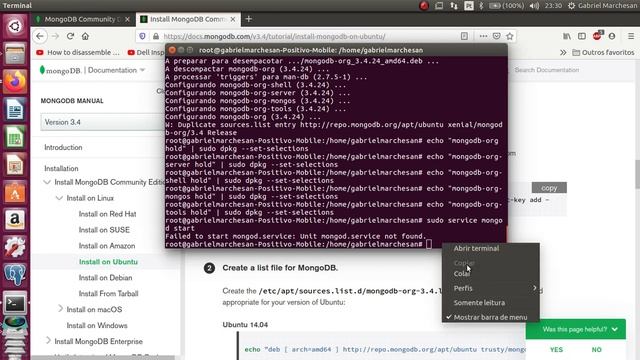Open session gear menu in top panel
640x360 pixels.
571,6
